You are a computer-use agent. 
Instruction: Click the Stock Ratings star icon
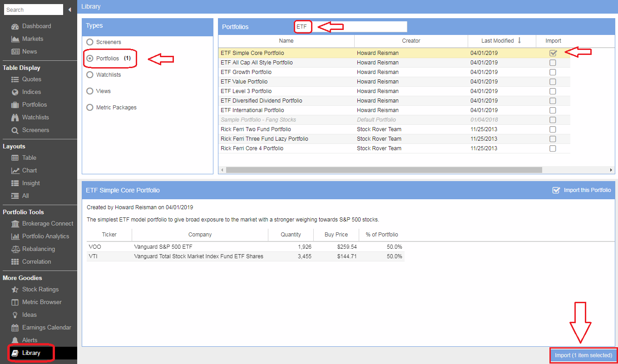15,290
